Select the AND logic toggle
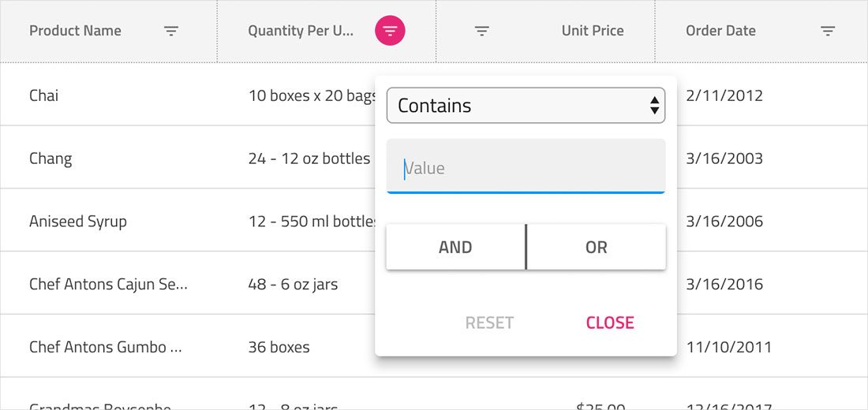868x410 pixels. (x=455, y=248)
